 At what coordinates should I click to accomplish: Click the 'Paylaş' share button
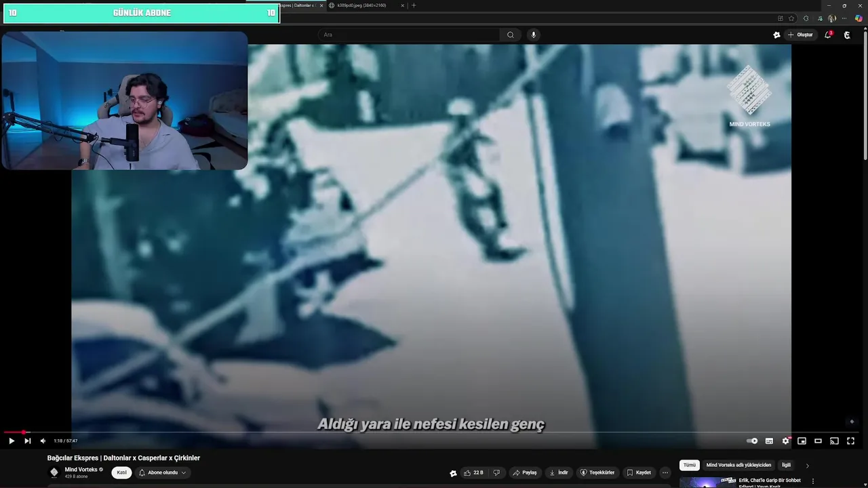click(x=525, y=472)
